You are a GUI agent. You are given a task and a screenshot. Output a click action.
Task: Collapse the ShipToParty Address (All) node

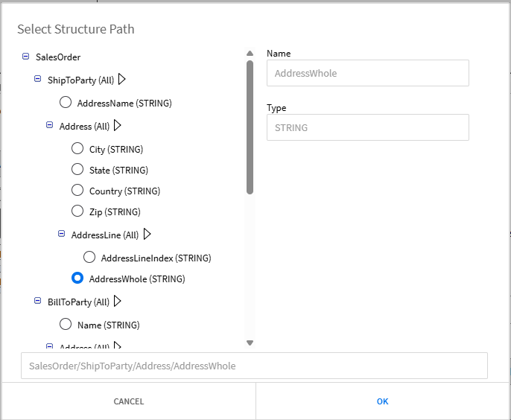point(49,125)
